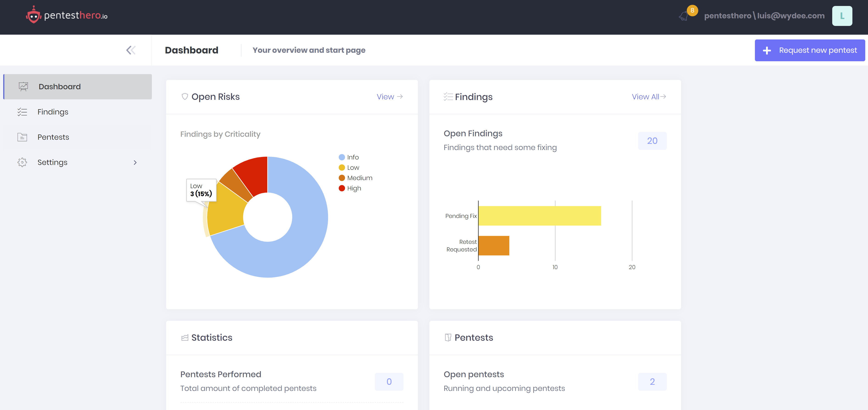Screen dimensions: 868x410
Task: Expand Settings submenu via chevron arrow
Action: pos(135,162)
